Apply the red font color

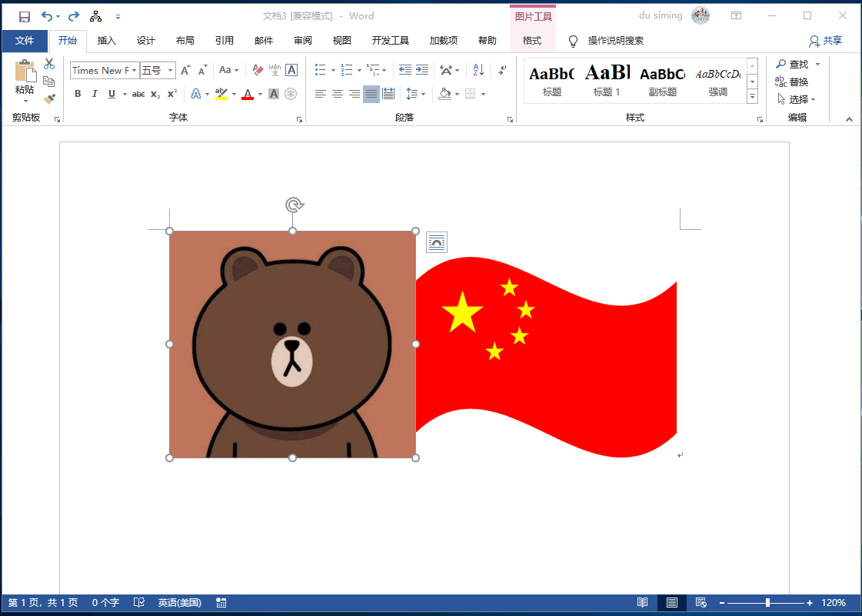click(248, 94)
